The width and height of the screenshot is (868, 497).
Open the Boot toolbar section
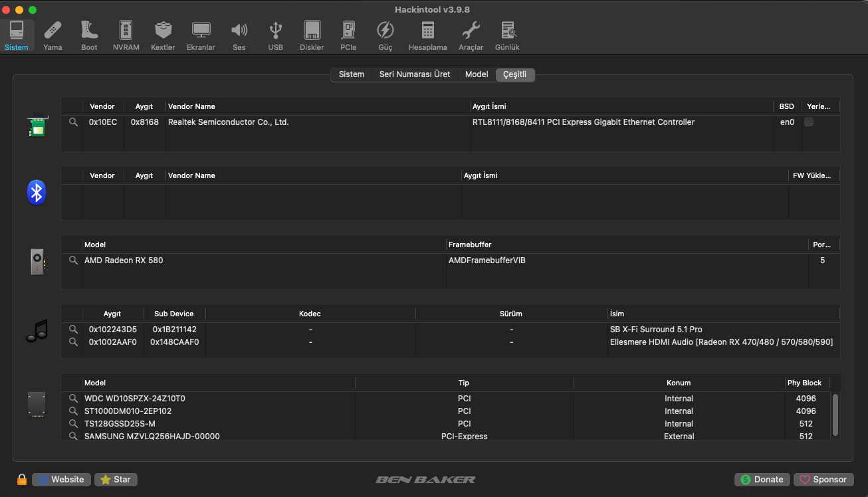89,36
